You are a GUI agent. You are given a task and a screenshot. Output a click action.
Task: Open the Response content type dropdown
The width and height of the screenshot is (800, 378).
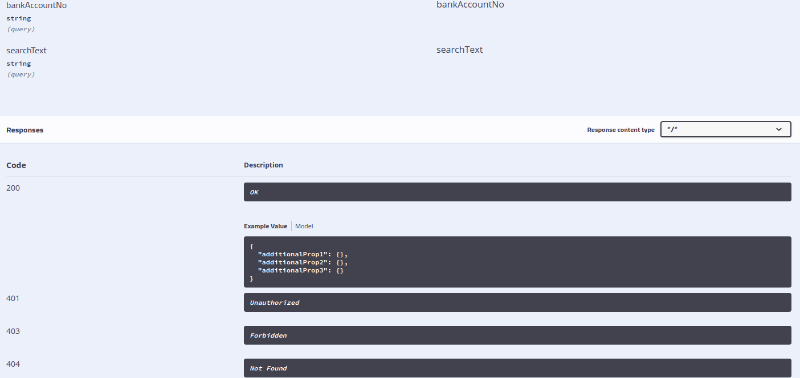click(x=726, y=130)
